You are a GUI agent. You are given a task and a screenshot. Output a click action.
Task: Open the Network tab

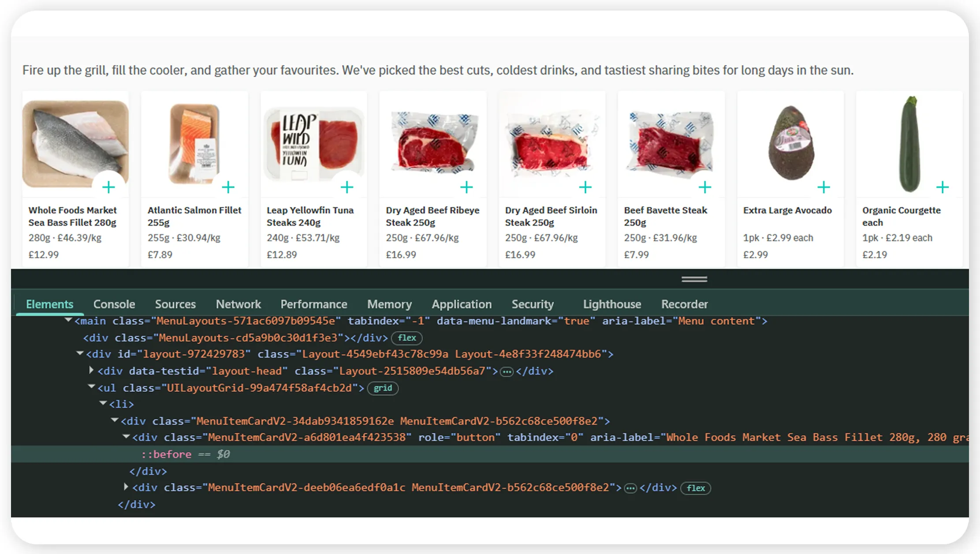[238, 304]
